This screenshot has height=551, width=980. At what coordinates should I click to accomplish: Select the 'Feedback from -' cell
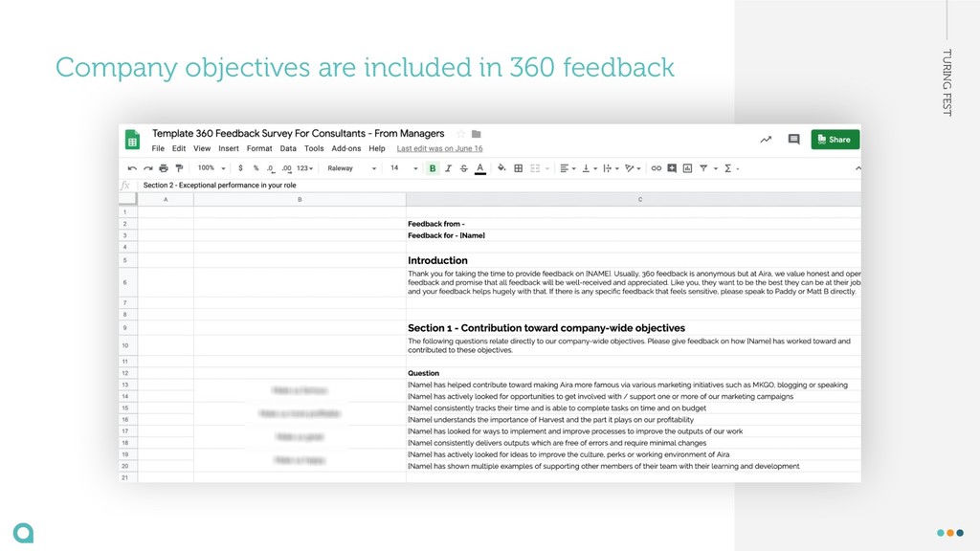(634, 224)
